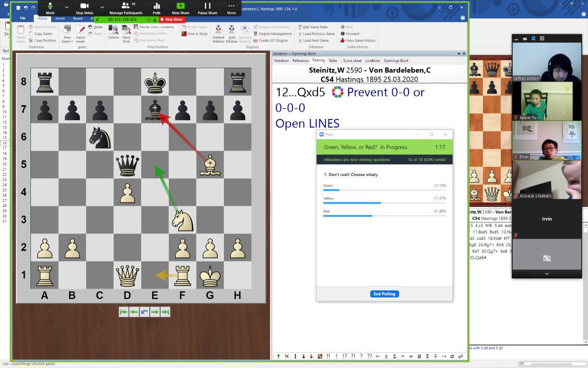Click the Default Kibitzer icon

pos(218,33)
